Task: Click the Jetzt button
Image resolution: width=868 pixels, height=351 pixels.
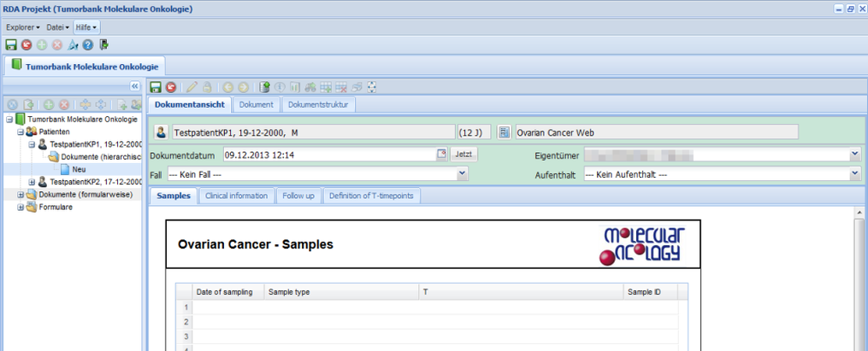Action: pyautogui.click(x=463, y=155)
